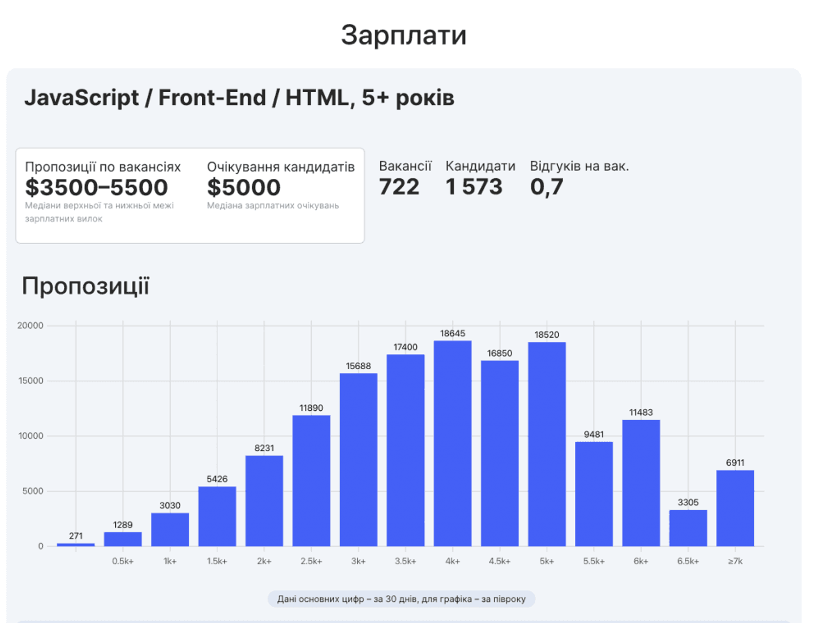Click the Очікування кандидатів $5000 value
This screenshot has width=840, height=623.
tap(244, 188)
